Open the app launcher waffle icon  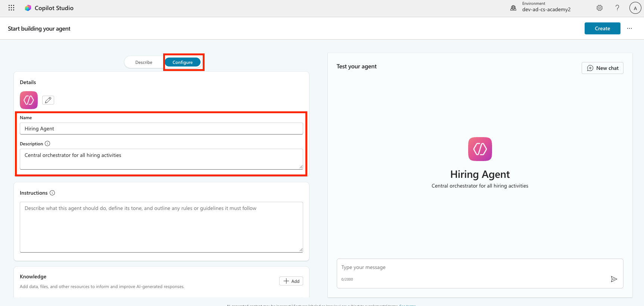11,8
